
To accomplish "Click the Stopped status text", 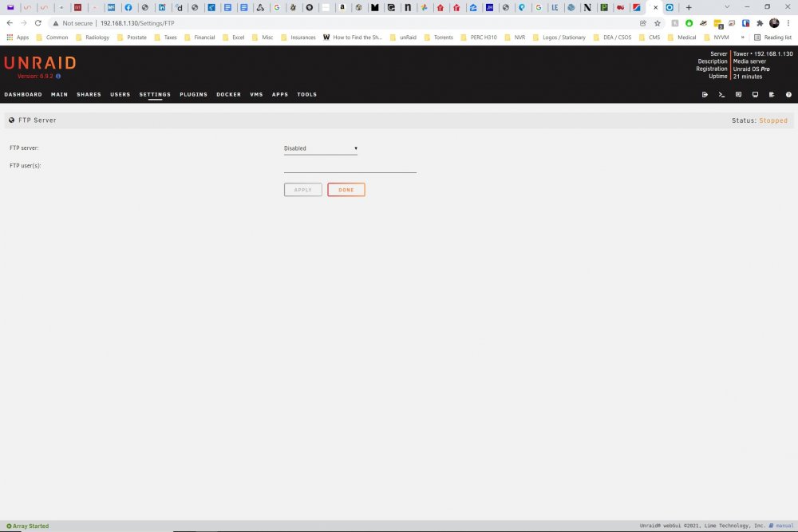I will click(x=773, y=120).
